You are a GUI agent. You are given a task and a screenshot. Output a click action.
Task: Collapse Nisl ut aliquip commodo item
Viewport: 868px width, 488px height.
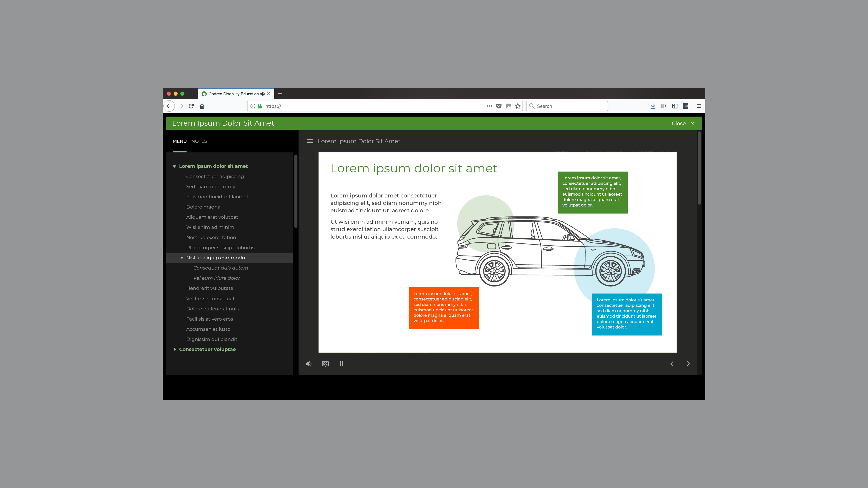coord(182,258)
